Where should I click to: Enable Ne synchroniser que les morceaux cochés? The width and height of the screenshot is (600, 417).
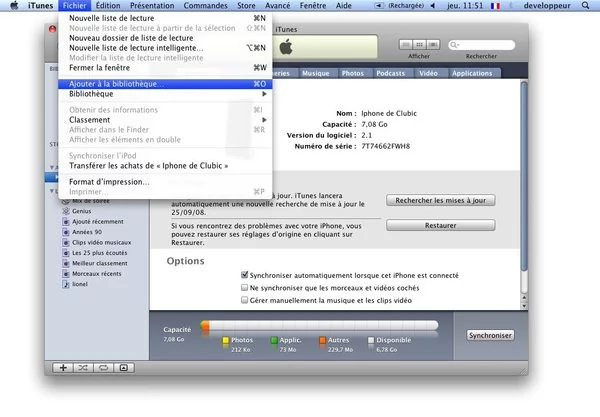(x=245, y=287)
